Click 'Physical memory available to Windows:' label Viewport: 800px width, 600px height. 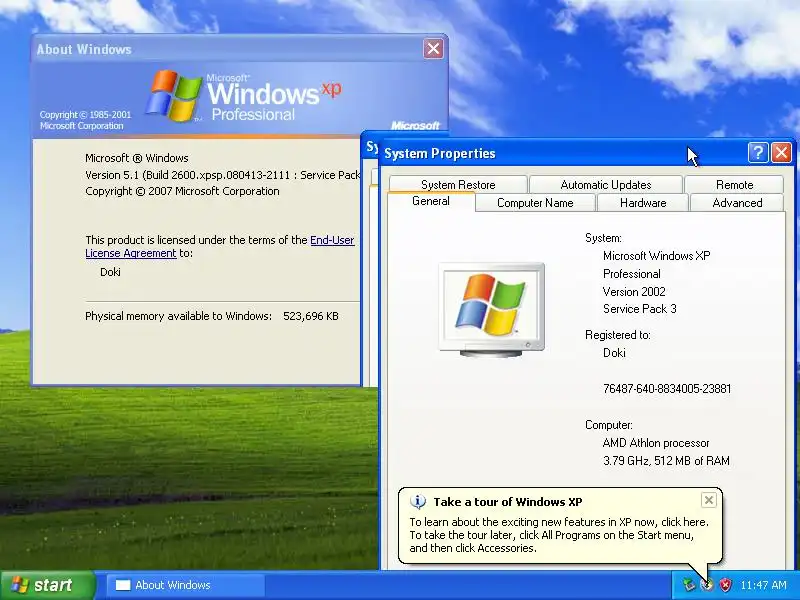coord(179,316)
